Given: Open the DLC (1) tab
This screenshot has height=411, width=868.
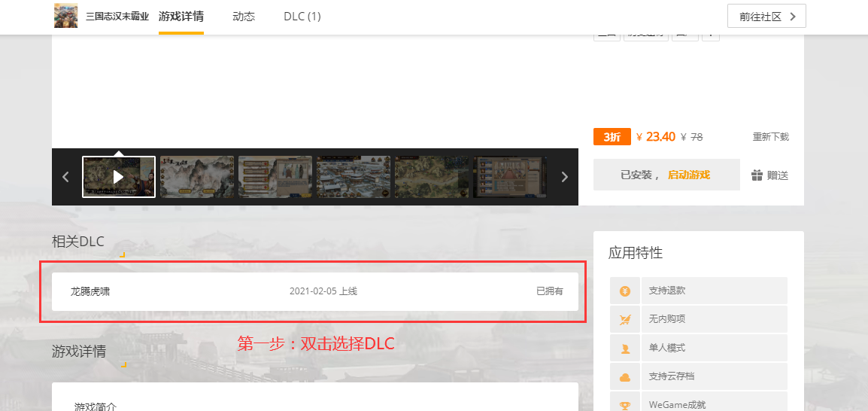Looking at the screenshot, I should point(302,17).
